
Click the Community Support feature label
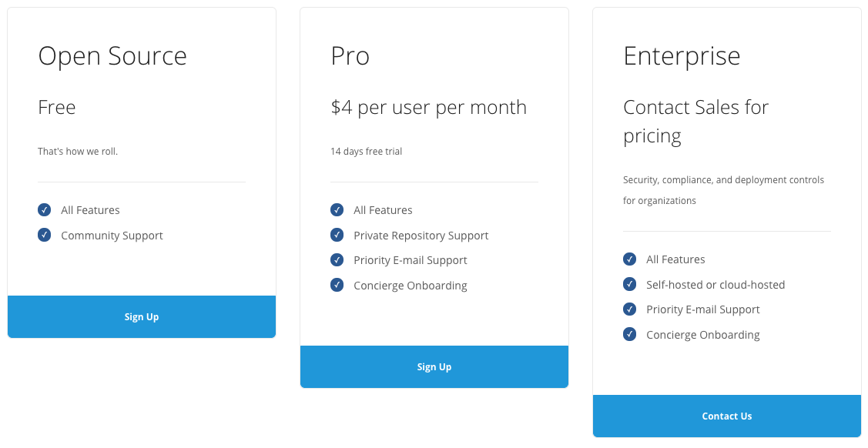point(112,236)
